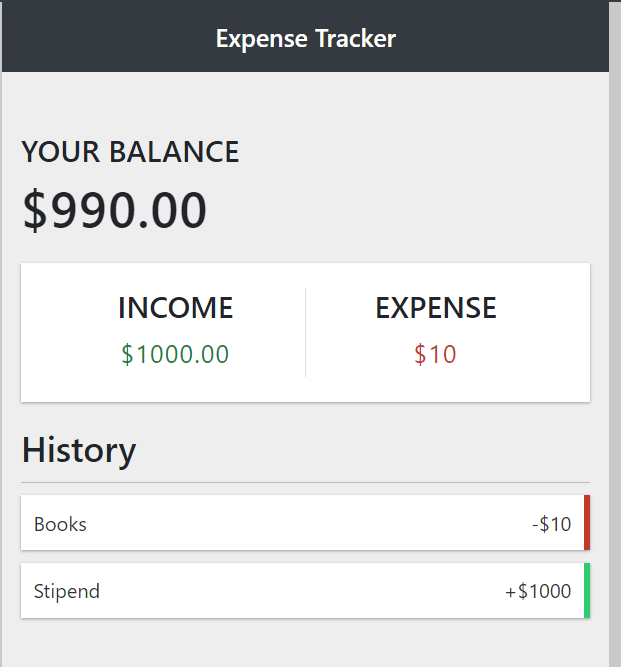621x667 pixels.
Task: Click the horizontal line under History
Action: coord(305,482)
